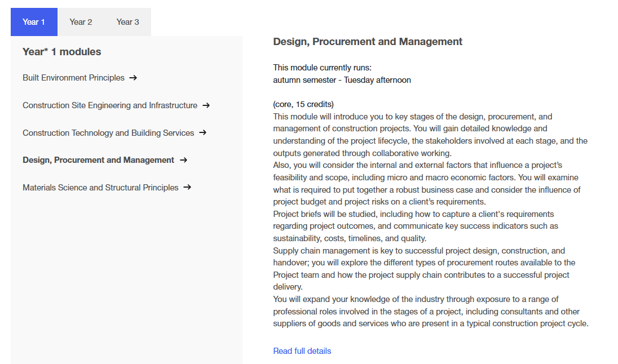Viewport: 618px width, 364px height.
Task: Click the 'autumn semester - Tuesday afternoon' text
Action: click(342, 80)
